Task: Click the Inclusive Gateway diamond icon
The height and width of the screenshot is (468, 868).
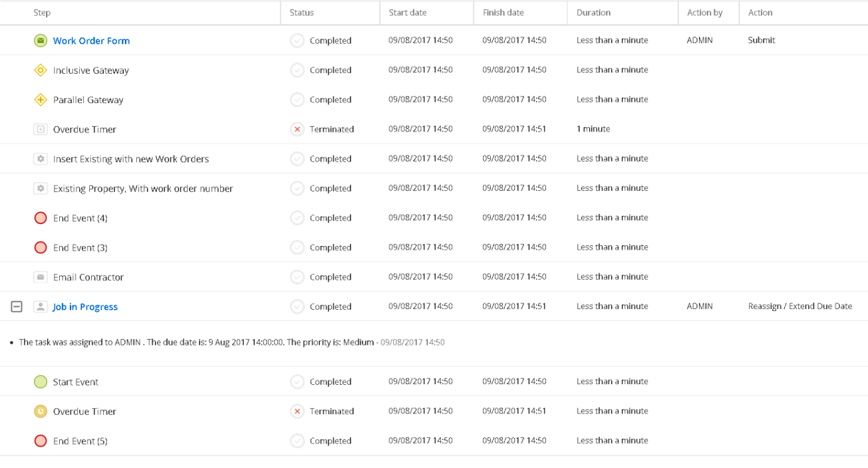Action: pyautogui.click(x=41, y=70)
